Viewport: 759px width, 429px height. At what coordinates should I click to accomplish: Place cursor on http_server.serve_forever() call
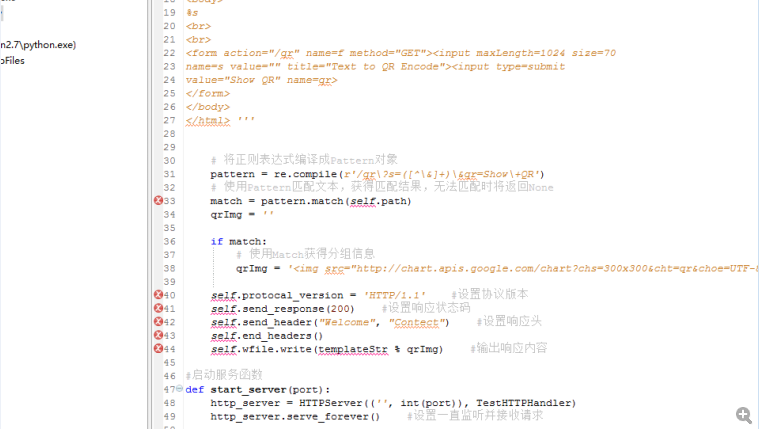pos(295,416)
